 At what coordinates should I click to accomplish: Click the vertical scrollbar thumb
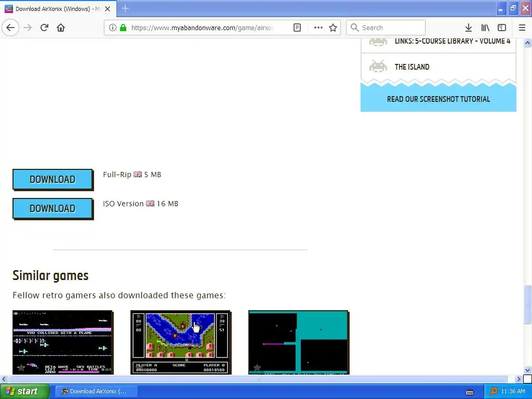(527, 304)
